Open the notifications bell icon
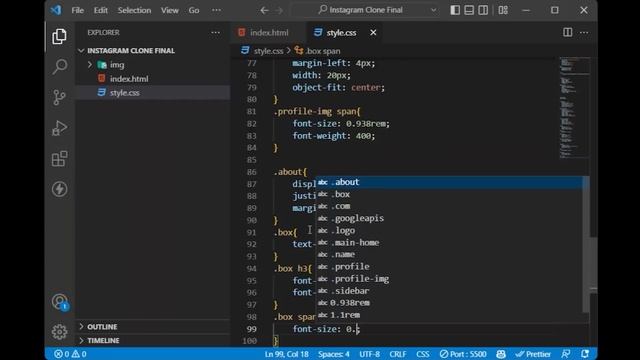Image resolution: width=640 pixels, height=360 pixels. [x=585, y=354]
